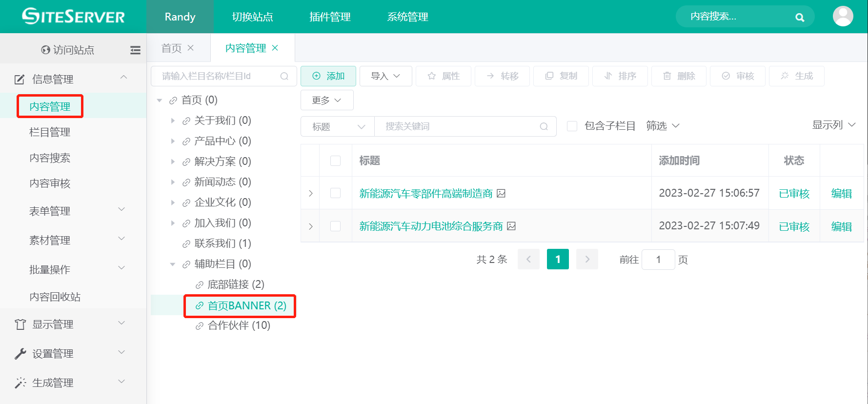Open the user avatar menu
This screenshot has height=404, width=868.
pyautogui.click(x=843, y=16)
